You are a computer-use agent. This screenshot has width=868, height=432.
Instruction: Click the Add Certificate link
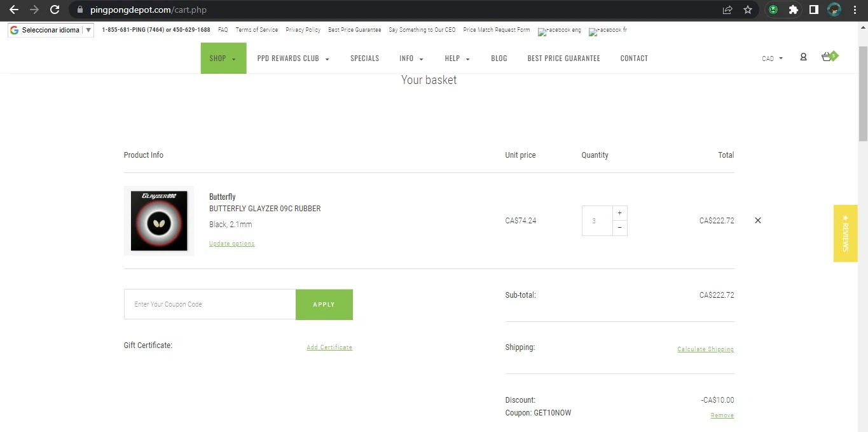point(329,347)
